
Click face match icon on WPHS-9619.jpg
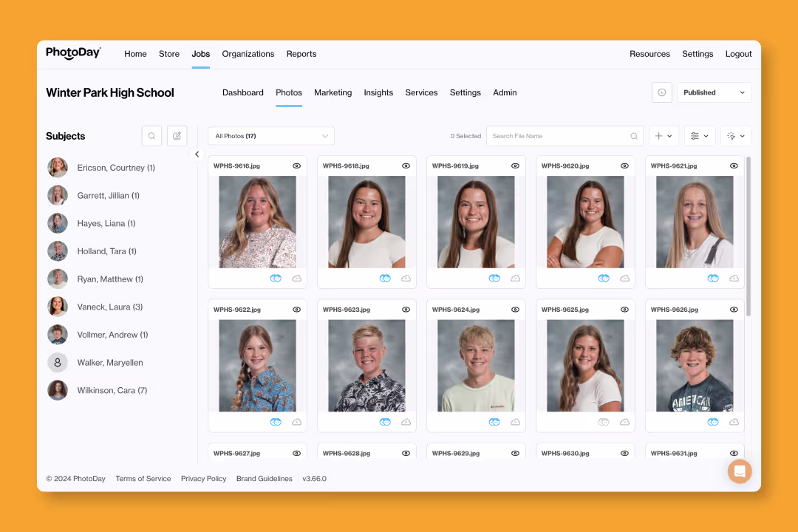click(x=494, y=278)
